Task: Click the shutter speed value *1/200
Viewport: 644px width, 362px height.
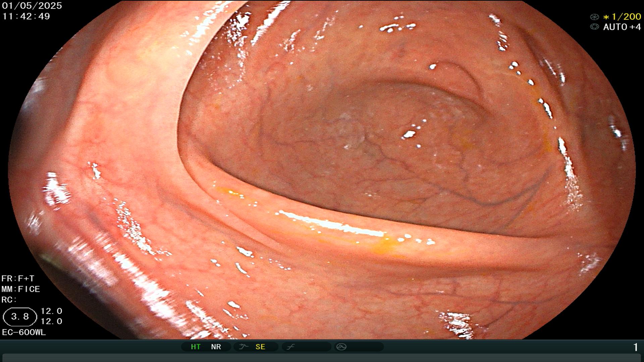Action: tap(622, 17)
